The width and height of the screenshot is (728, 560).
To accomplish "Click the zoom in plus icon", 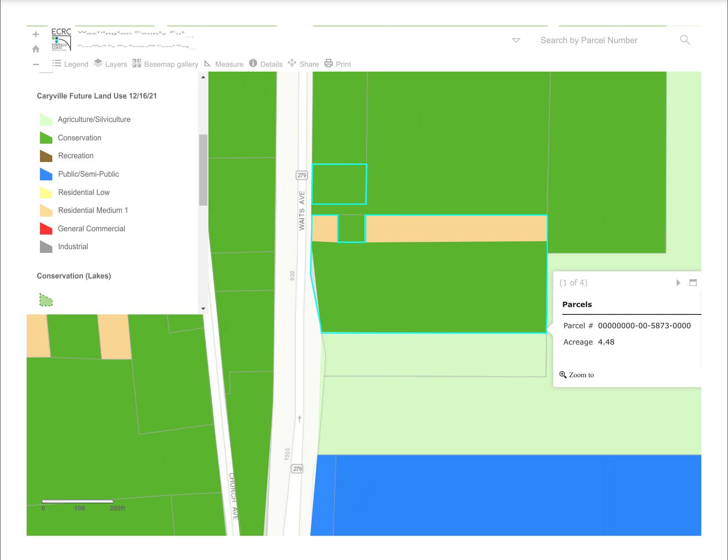I will [x=36, y=34].
